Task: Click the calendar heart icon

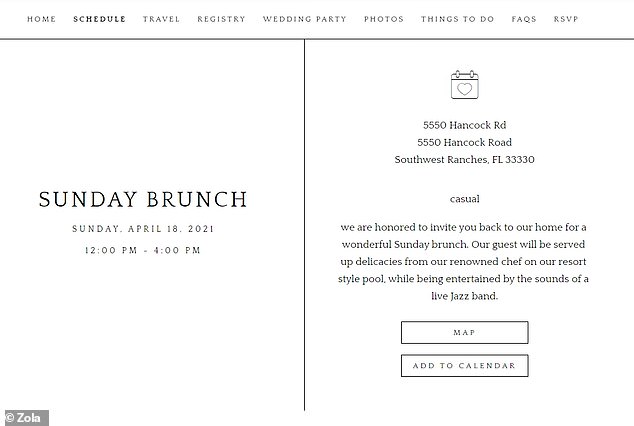Action: click(x=465, y=84)
